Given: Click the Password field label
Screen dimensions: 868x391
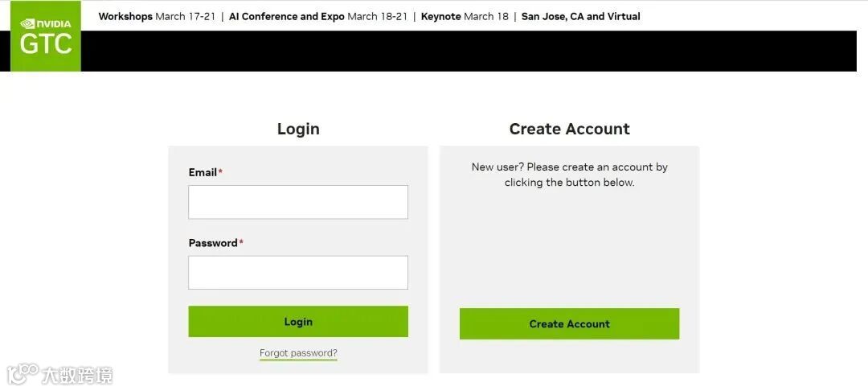Looking at the screenshot, I should (x=213, y=243).
